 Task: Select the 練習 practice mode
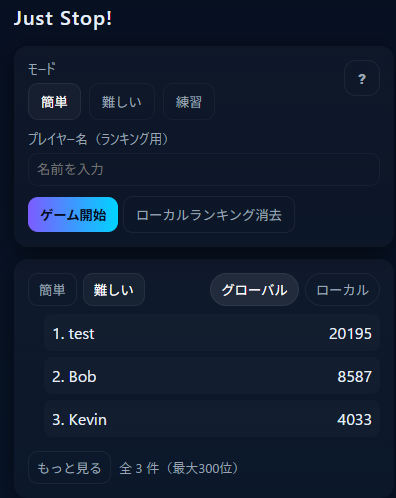[189, 102]
